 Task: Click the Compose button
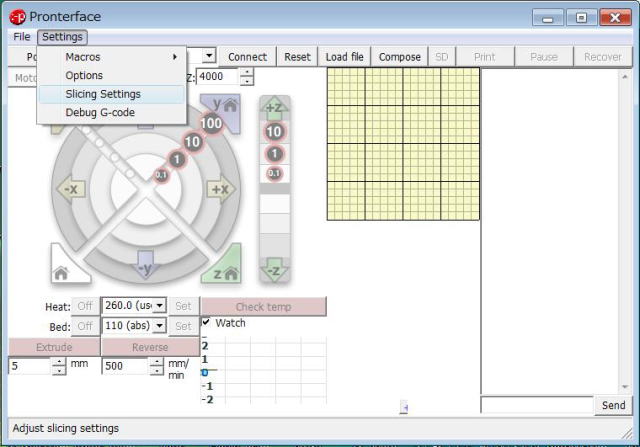click(x=399, y=57)
